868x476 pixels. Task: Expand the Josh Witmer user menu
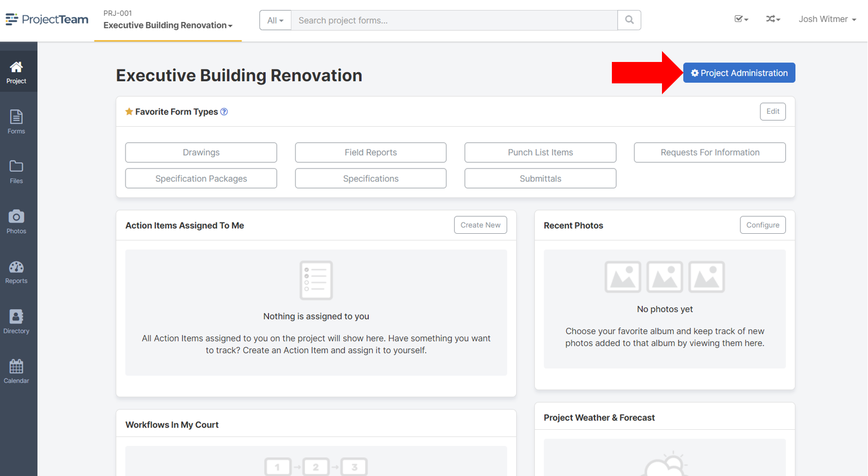click(x=827, y=19)
